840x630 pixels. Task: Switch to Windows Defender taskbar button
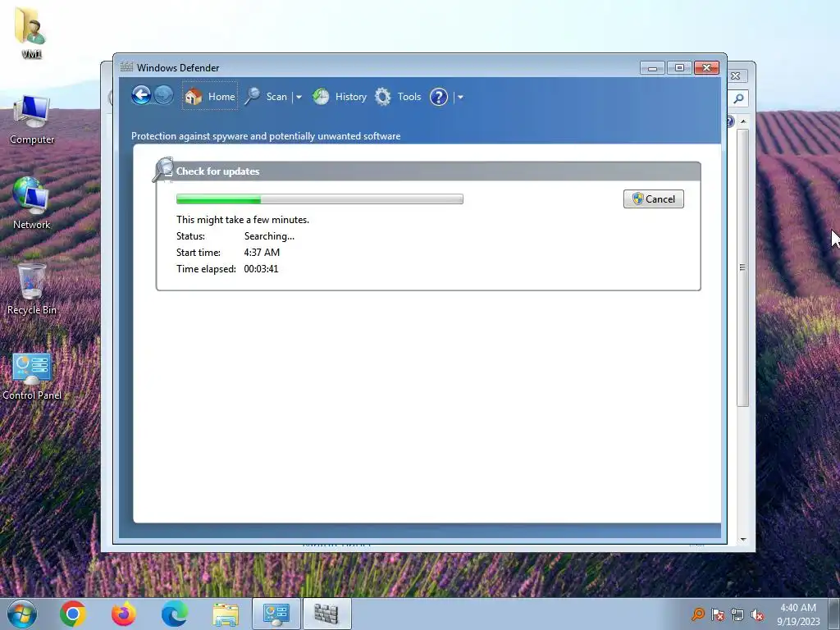(x=326, y=614)
